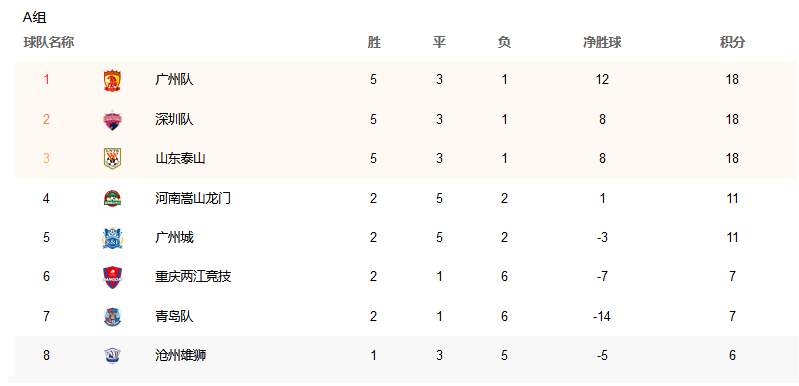Click the 净胜球 column header

(x=602, y=43)
